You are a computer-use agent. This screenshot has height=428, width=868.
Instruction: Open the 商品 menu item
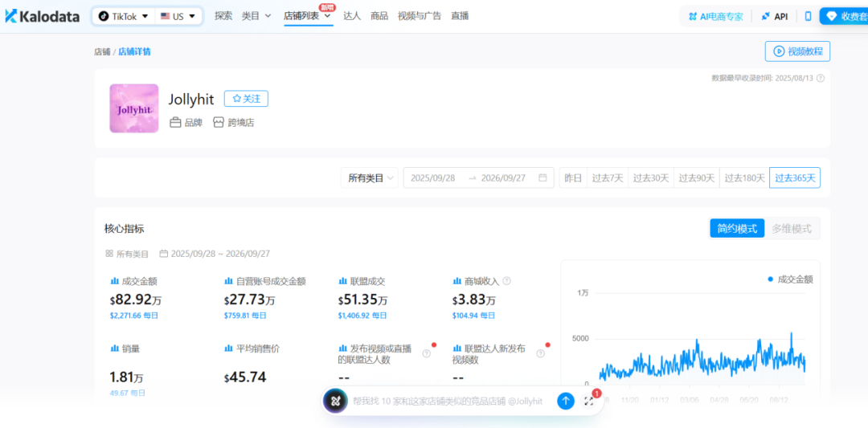pos(379,16)
